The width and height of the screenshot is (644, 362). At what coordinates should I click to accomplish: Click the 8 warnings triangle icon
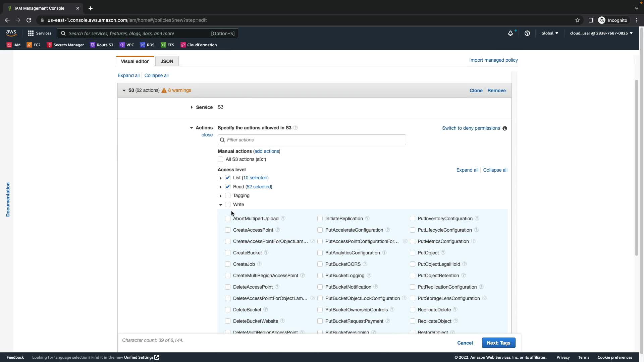point(164,90)
